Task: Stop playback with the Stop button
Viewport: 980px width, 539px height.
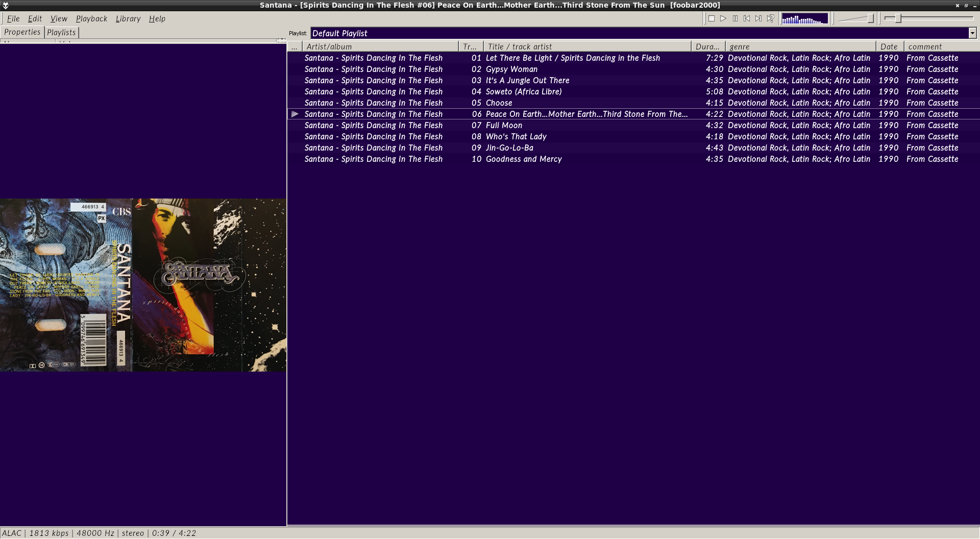Action: [x=712, y=18]
